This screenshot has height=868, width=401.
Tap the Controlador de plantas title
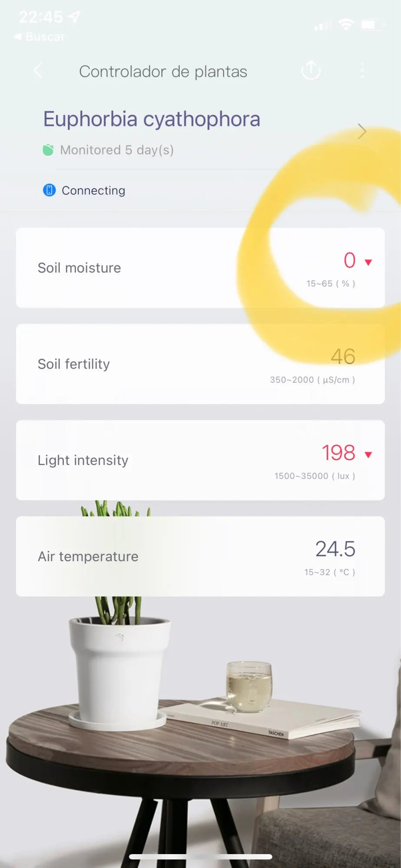tap(163, 72)
